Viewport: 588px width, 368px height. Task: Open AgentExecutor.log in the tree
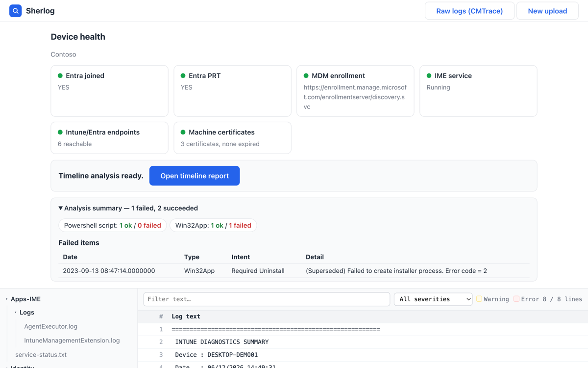point(51,326)
